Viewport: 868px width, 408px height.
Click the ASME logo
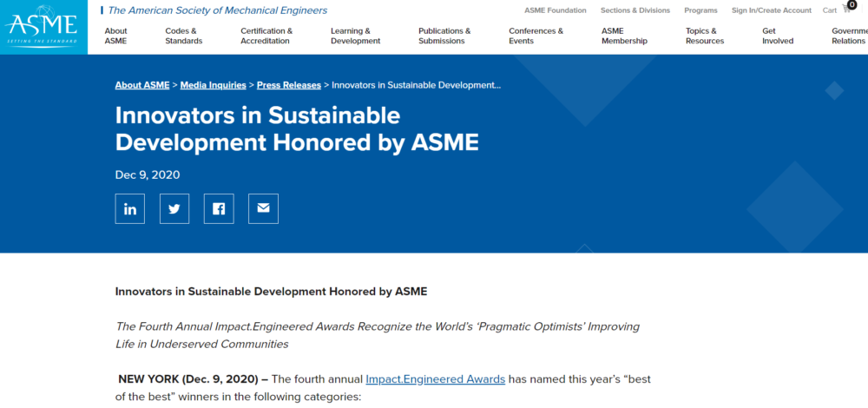coord(43,27)
